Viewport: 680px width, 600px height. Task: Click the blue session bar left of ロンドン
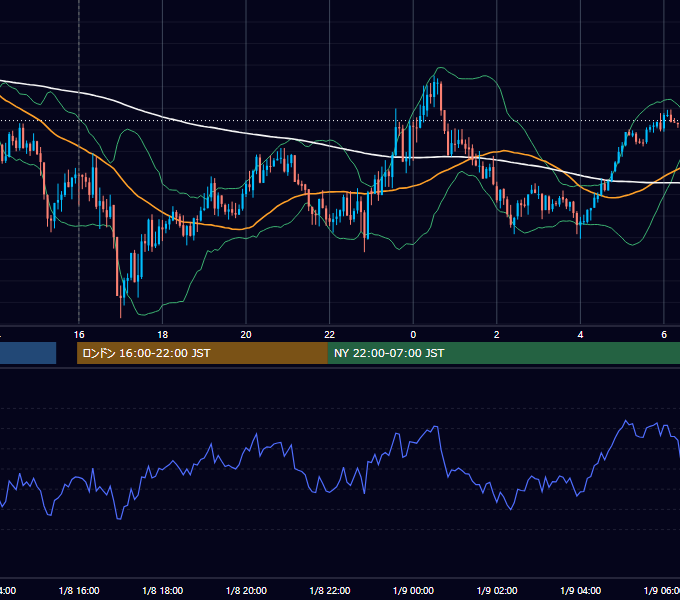pyautogui.click(x=28, y=353)
